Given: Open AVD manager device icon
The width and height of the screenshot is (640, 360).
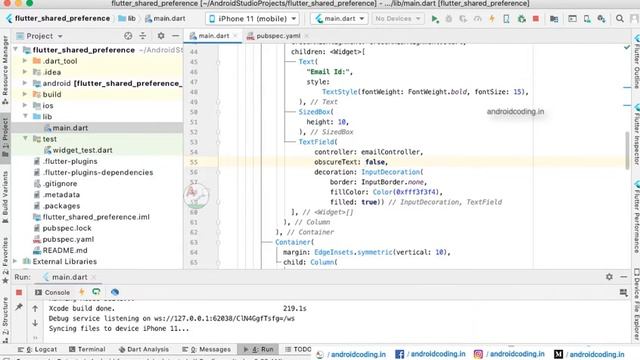Looking at the screenshot, I should point(587,19).
